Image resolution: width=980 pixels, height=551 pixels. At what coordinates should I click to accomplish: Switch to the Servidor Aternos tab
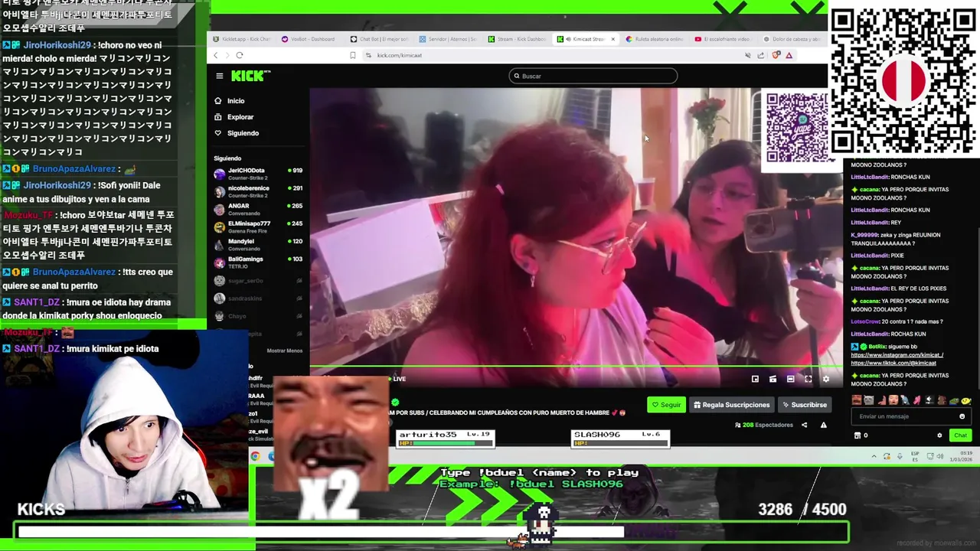[447, 39]
